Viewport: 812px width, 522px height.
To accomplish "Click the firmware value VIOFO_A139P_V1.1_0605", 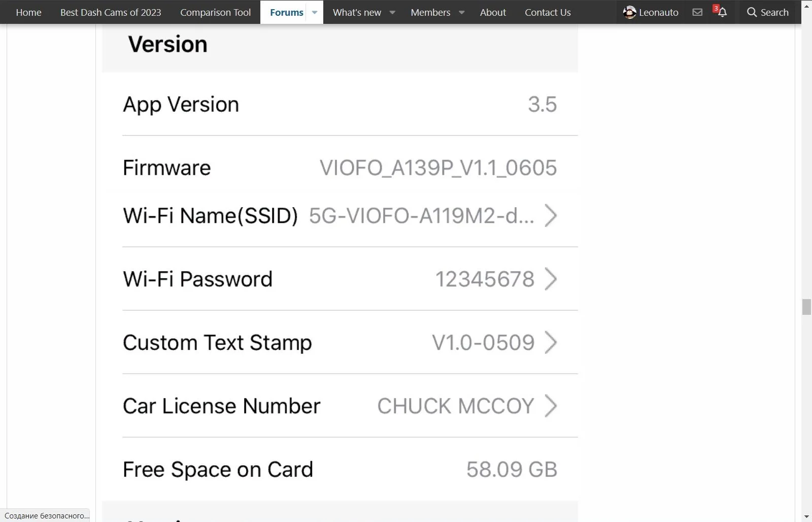I will pyautogui.click(x=438, y=168).
